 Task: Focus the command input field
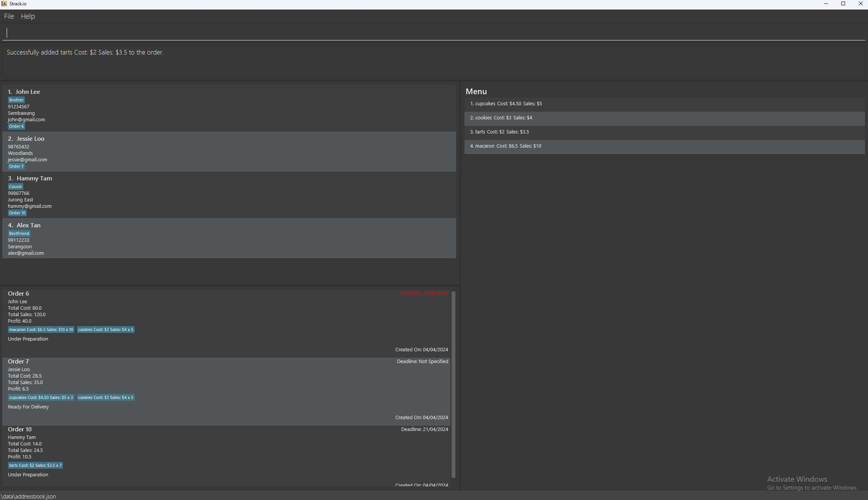click(434, 33)
